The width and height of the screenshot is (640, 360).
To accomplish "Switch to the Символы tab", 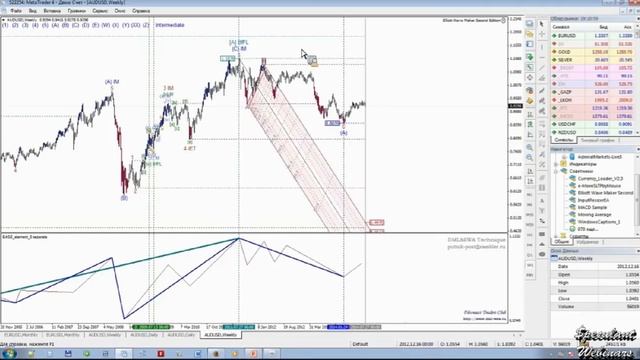I will [x=563, y=140].
